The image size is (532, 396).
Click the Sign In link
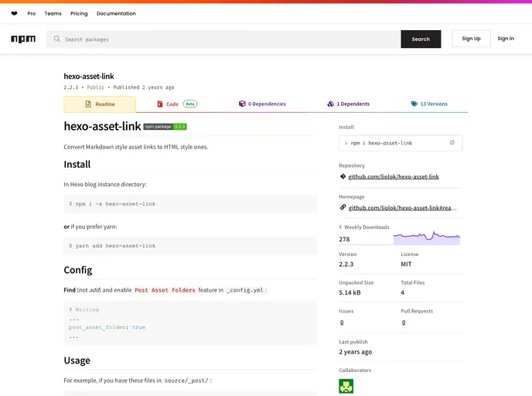coord(506,39)
